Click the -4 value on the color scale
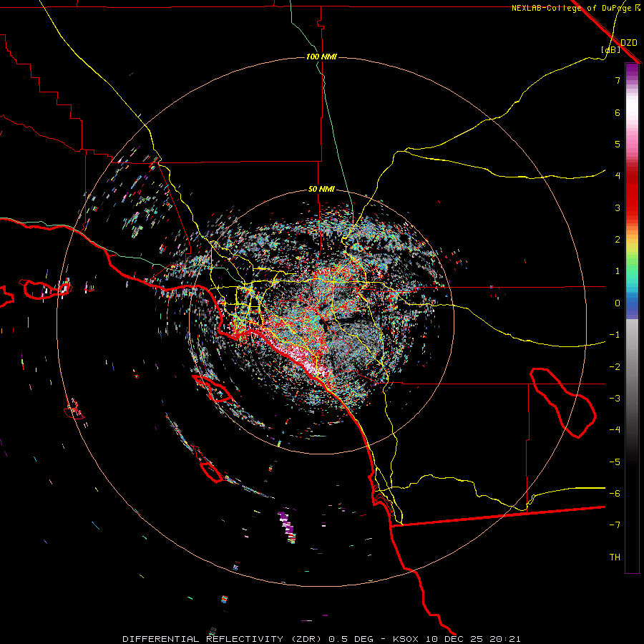644x644 pixels. [615, 430]
